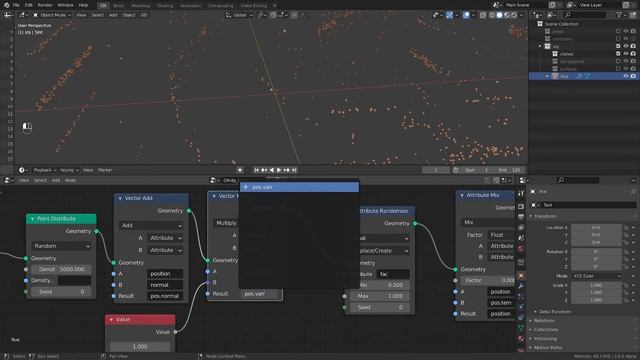Open the Modifiers wrench tab icon
Viewport: 640px width, 360px height.
[x=521, y=286]
